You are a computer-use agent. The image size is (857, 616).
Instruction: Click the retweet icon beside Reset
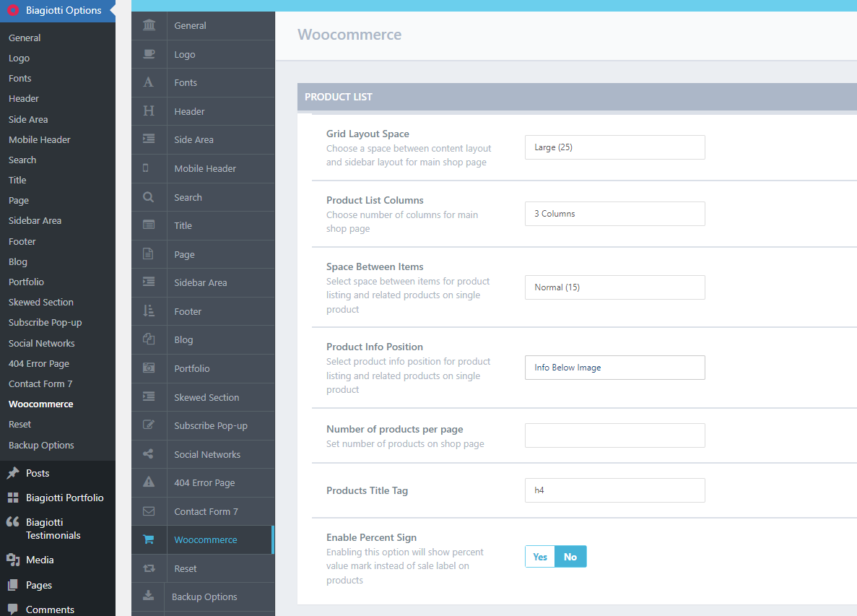coord(149,568)
